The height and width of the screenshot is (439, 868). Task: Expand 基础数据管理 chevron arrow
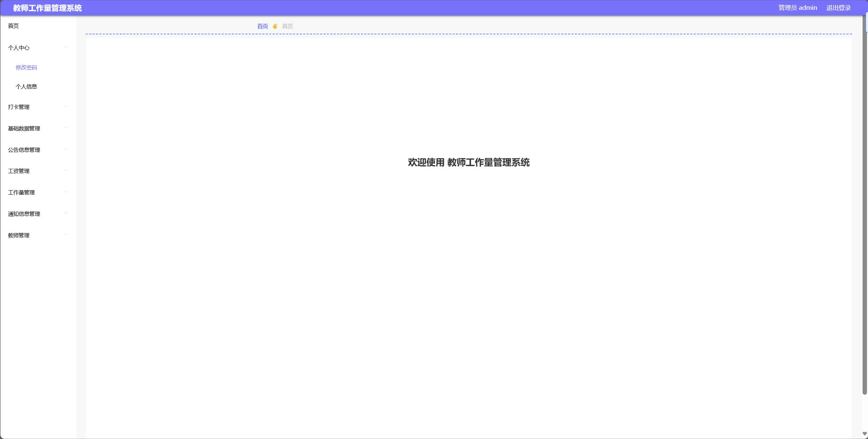pos(66,128)
